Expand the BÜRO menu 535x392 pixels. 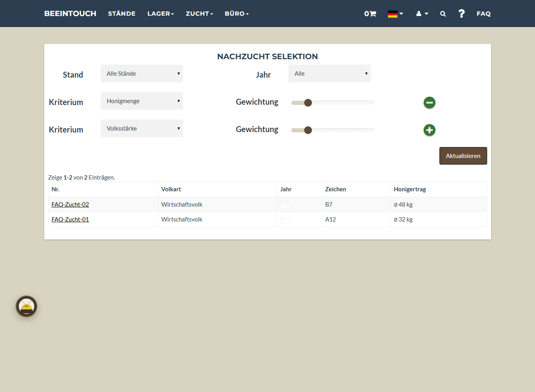point(237,14)
